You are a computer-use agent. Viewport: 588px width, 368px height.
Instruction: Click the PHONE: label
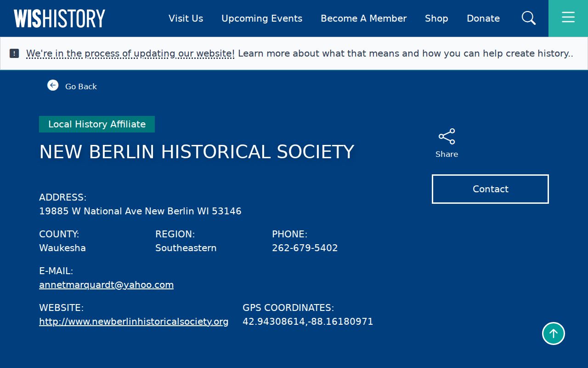[289, 234]
